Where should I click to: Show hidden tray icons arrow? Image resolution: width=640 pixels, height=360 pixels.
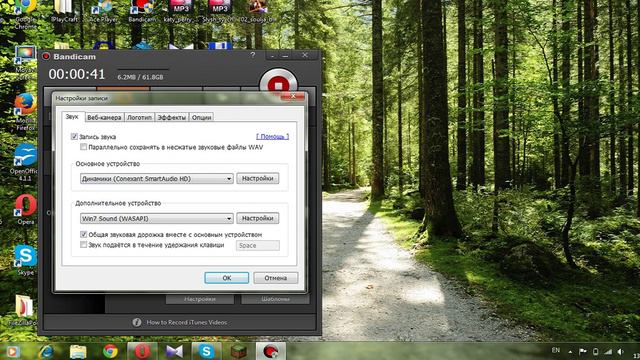coord(570,351)
